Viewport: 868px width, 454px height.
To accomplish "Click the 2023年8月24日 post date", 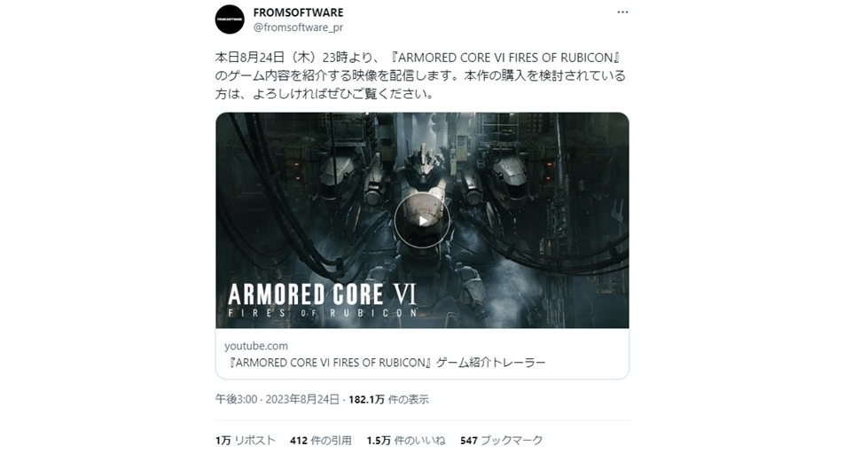I will [302, 399].
